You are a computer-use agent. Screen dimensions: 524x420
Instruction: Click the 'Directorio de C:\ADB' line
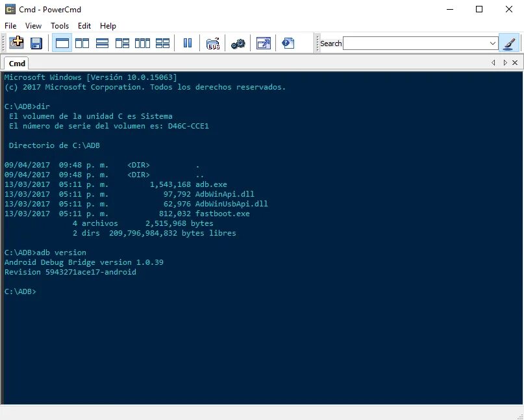(55, 145)
